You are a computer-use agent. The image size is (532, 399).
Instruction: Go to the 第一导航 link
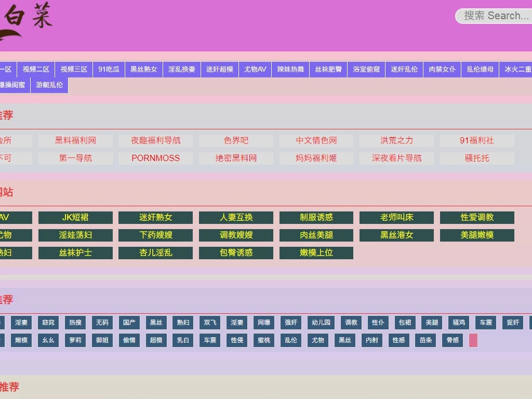point(75,158)
